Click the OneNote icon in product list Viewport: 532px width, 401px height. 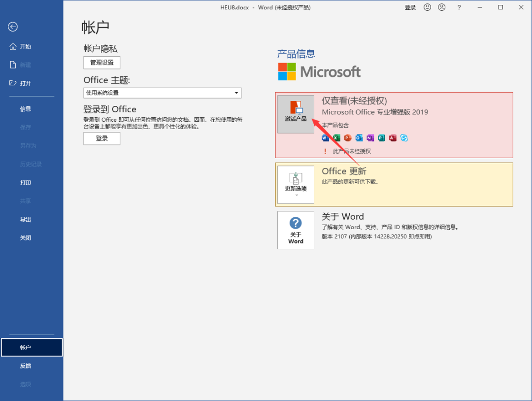coord(370,138)
